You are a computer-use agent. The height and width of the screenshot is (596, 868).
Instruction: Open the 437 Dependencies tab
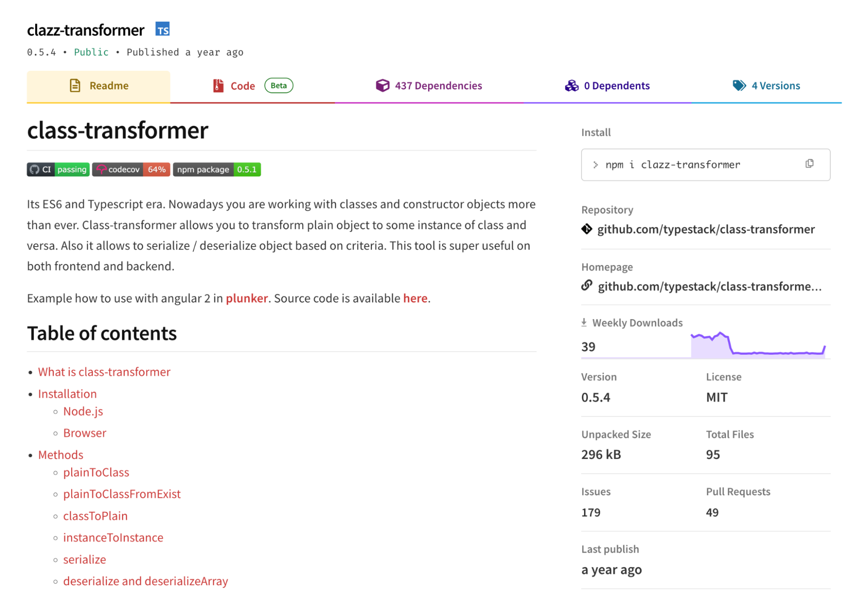click(438, 86)
